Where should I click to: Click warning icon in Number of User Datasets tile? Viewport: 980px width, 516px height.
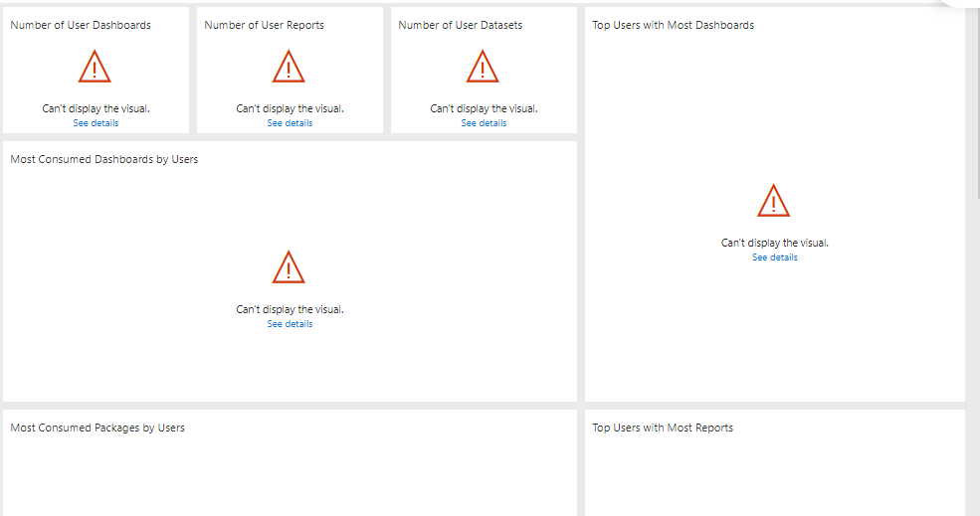(483, 67)
